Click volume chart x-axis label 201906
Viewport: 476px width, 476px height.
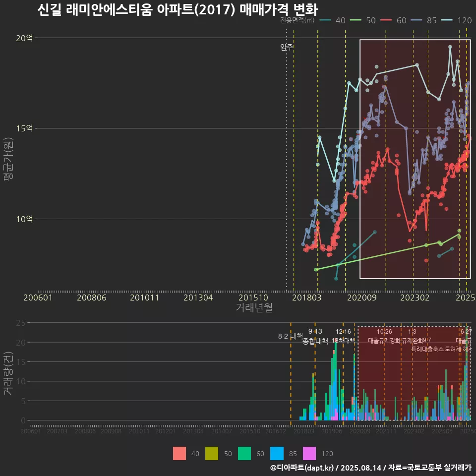pyautogui.click(x=332, y=431)
